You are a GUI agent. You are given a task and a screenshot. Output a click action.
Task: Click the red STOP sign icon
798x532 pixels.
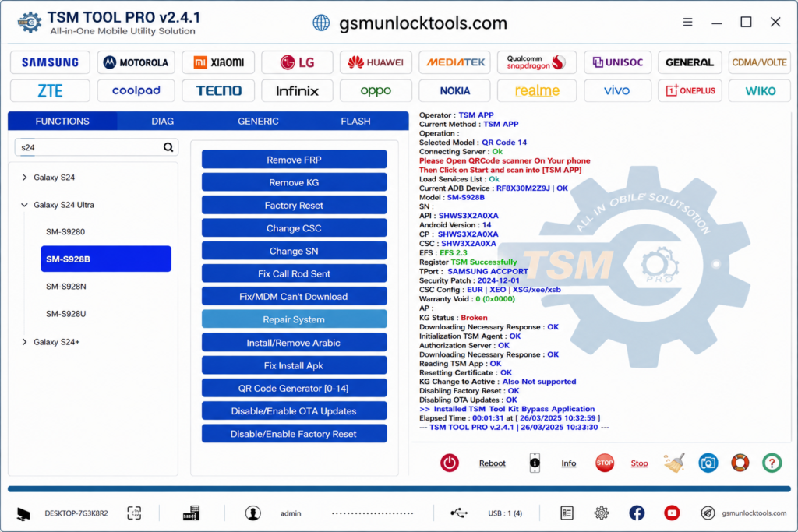coord(605,463)
